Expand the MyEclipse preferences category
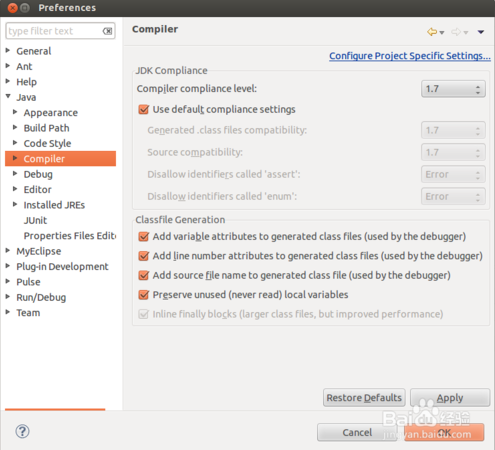The width and height of the screenshot is (495, 450). point(8,250)
